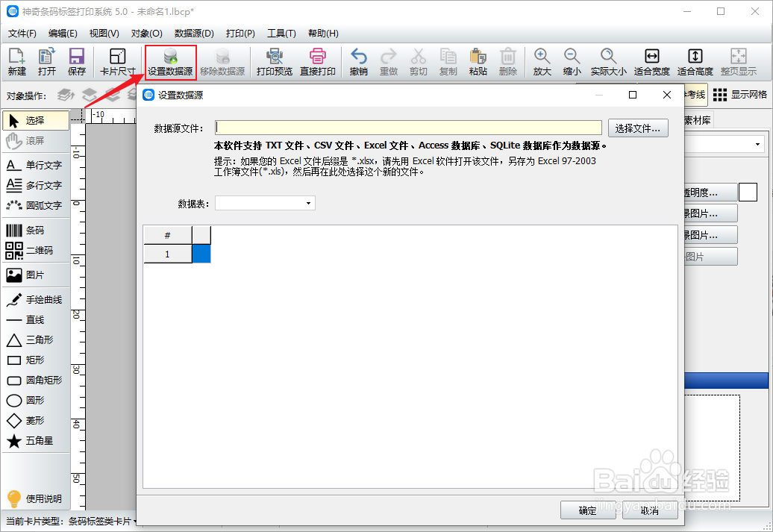Select the 矩形 rectangle tool
This screenshot has height=532, width=773.
point(36,360)
